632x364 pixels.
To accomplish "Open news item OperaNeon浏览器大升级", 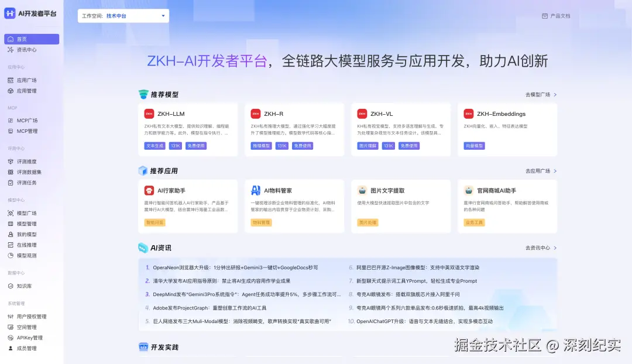I will coord(235,267).
